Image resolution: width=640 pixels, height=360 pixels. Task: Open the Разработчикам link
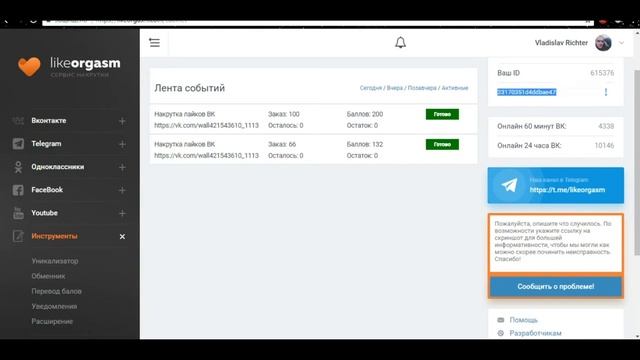click(x=536, y=333)
